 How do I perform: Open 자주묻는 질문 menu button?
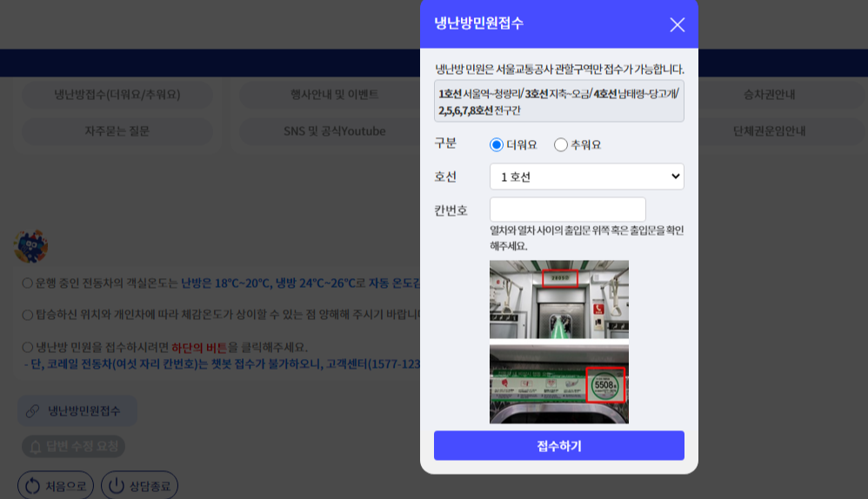click(117, 131)
